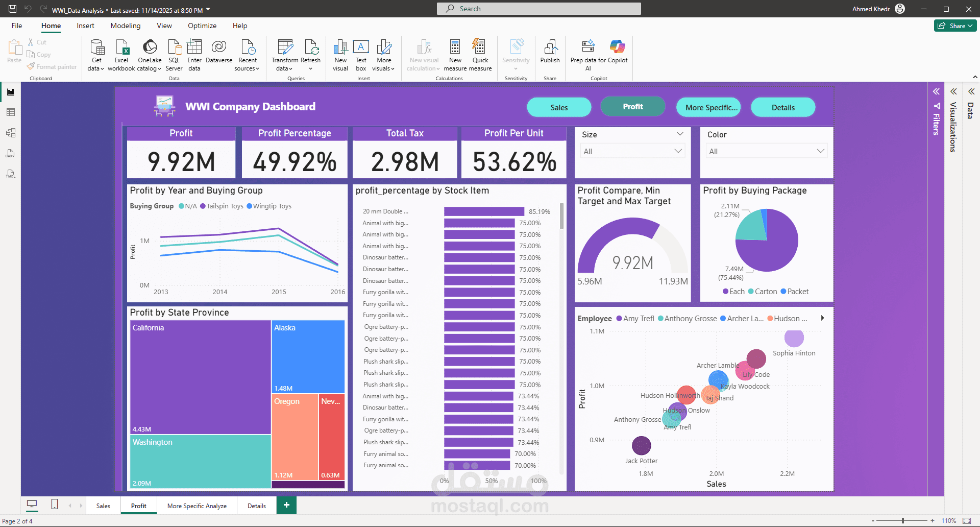Click the zoom slider handle
This screenshot has width=980, height=527.
click(903, 521)
